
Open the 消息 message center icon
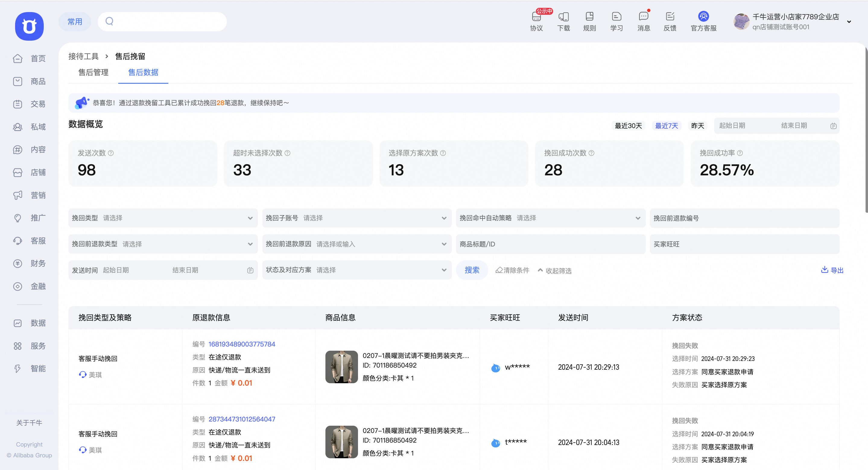tap(644, 21)
